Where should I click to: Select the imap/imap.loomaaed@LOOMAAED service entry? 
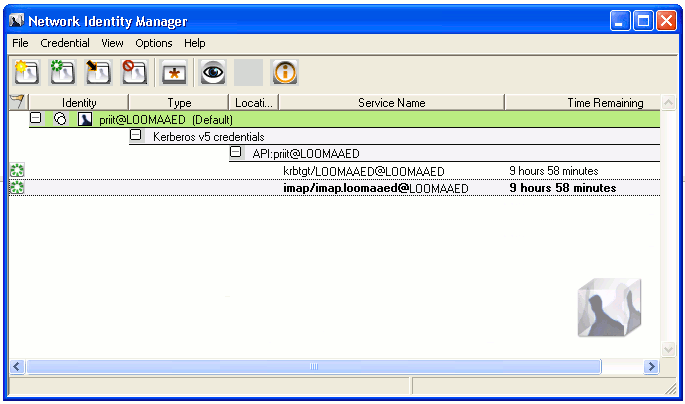376,188
